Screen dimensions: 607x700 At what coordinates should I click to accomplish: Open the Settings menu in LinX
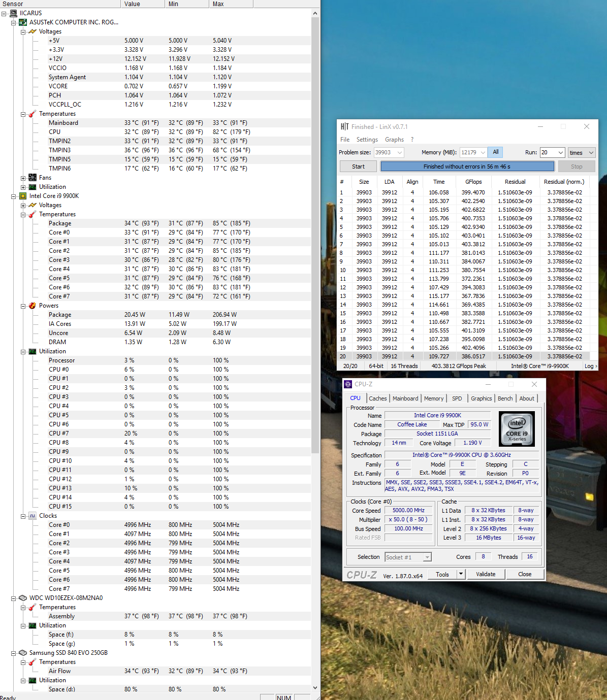tap(367, 140)
